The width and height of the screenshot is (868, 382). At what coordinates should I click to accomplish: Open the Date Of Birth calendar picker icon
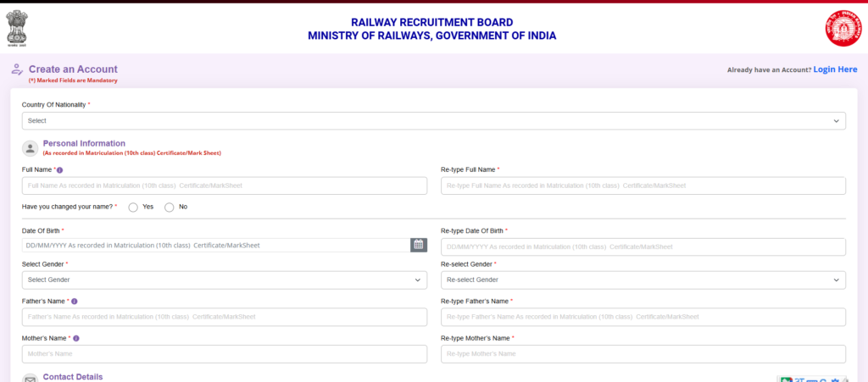(x=419, y=245)
